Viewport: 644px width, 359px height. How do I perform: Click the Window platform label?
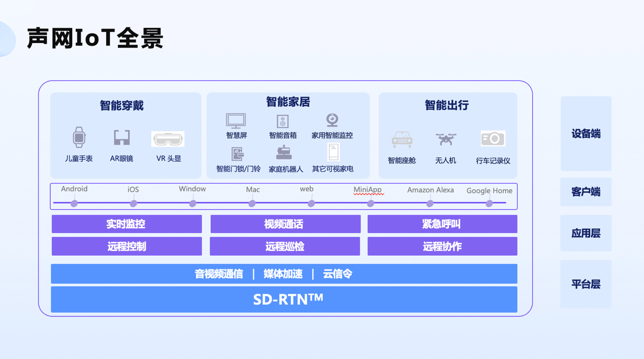192,189
